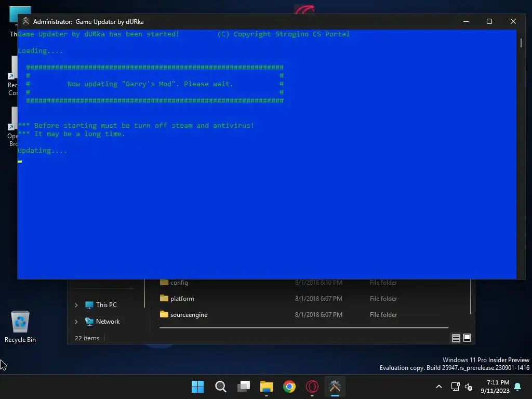Screen dimensions: 532x399
Task: Select This PC in the navigation pane
Action: tap(106, 304)
